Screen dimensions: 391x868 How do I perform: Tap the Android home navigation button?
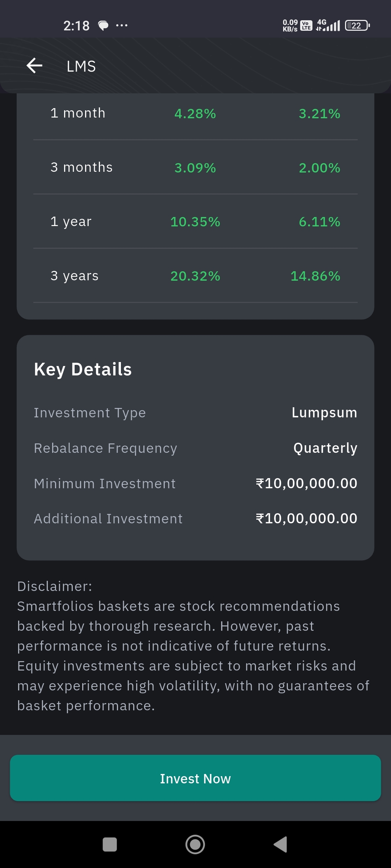195,844
